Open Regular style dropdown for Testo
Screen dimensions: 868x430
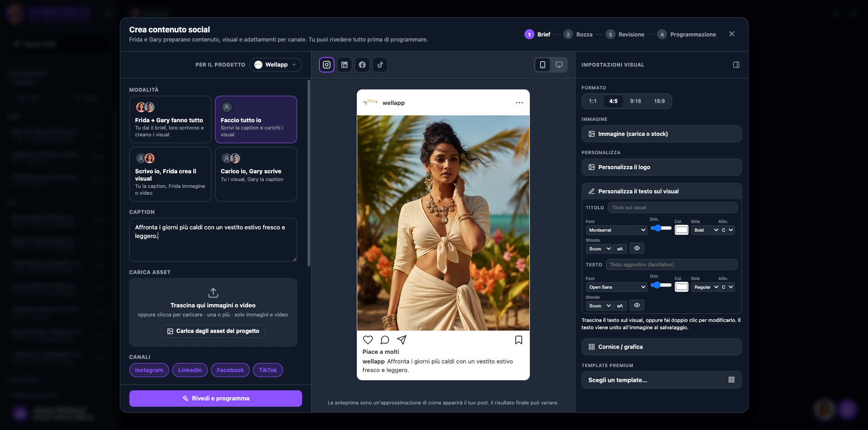coord(705,287)
